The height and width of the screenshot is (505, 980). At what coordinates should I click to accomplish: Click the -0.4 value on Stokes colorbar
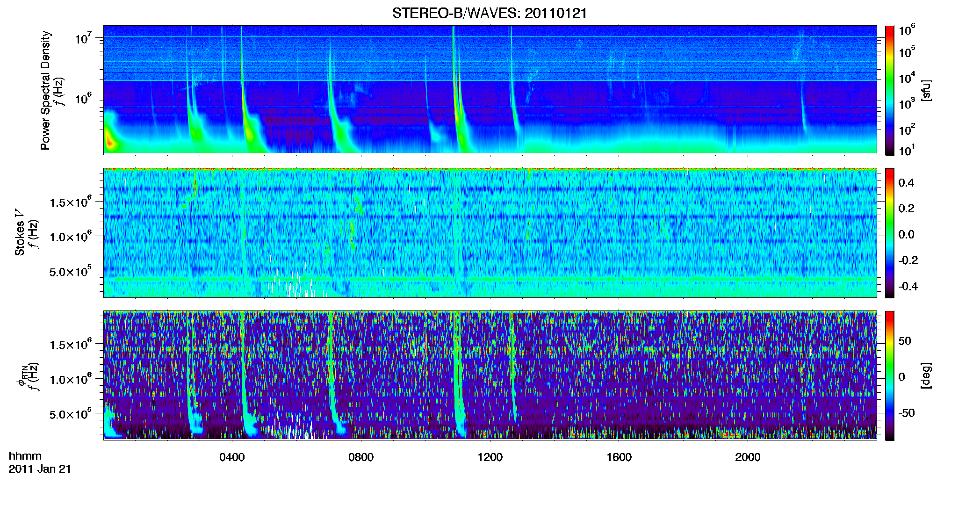pos(908,286)
